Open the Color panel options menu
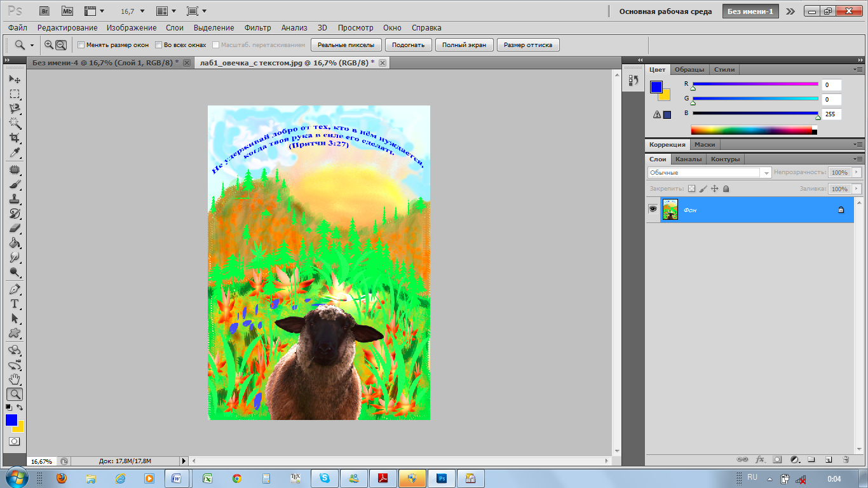The image size is (868, 488). coord(858,69)
